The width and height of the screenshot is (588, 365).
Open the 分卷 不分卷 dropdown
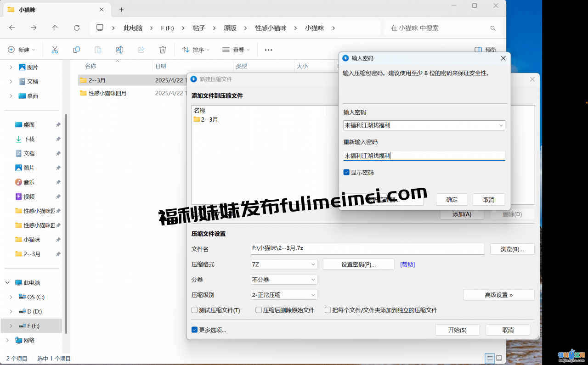pyautogui.click(x=284, y=280)
